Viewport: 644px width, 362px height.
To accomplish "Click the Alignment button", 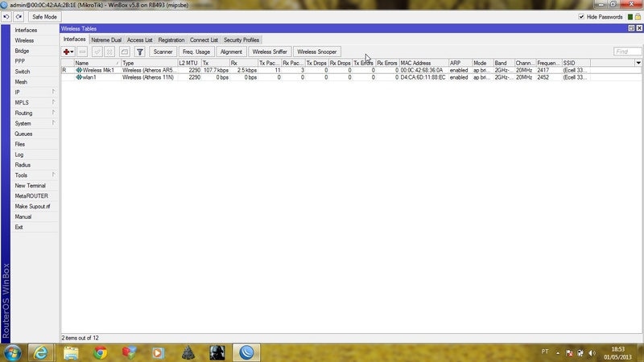I will click(x=231, y=51).
